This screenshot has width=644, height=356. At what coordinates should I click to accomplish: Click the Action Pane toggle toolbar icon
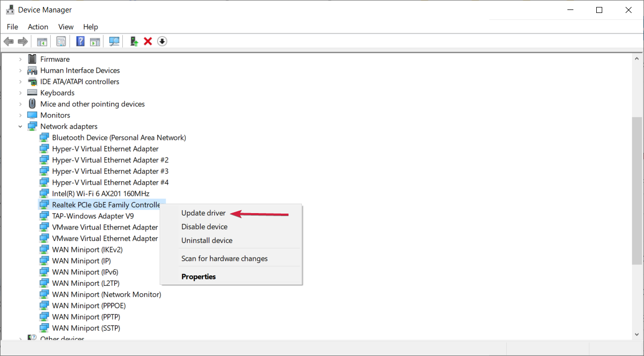coord(95,41)
